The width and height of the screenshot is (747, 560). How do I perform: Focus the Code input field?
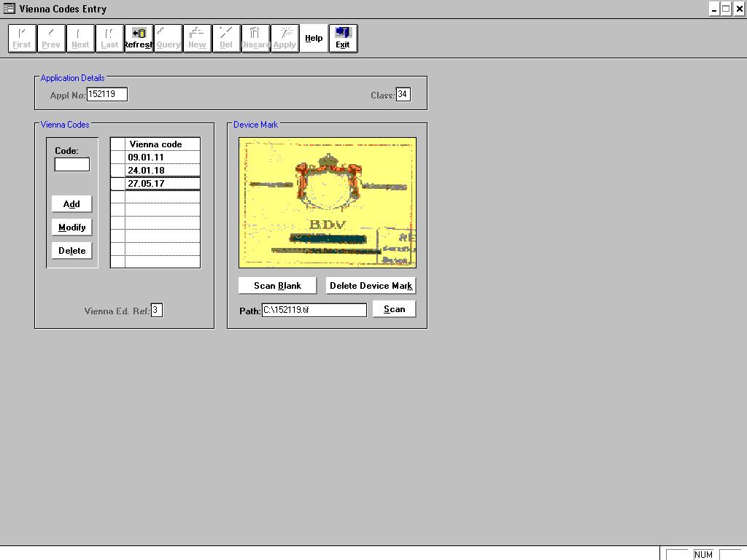[x=72, y=165]
